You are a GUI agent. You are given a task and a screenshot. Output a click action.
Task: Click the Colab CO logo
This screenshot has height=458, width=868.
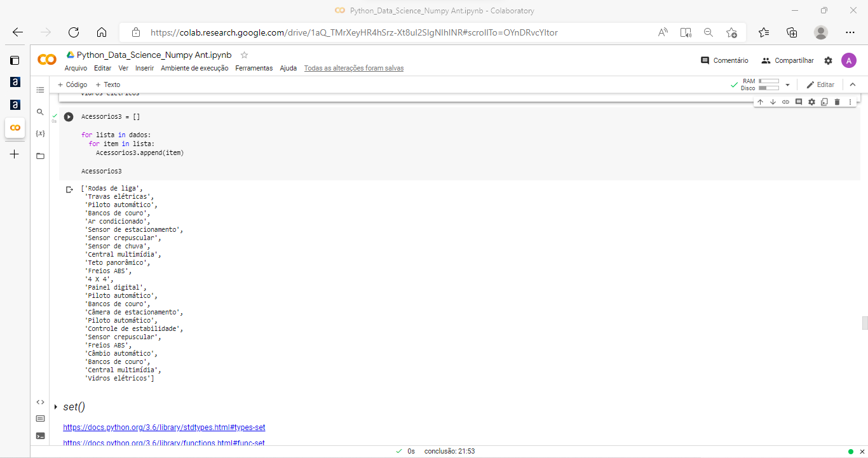pyautogui.click(x=47, y=60)
